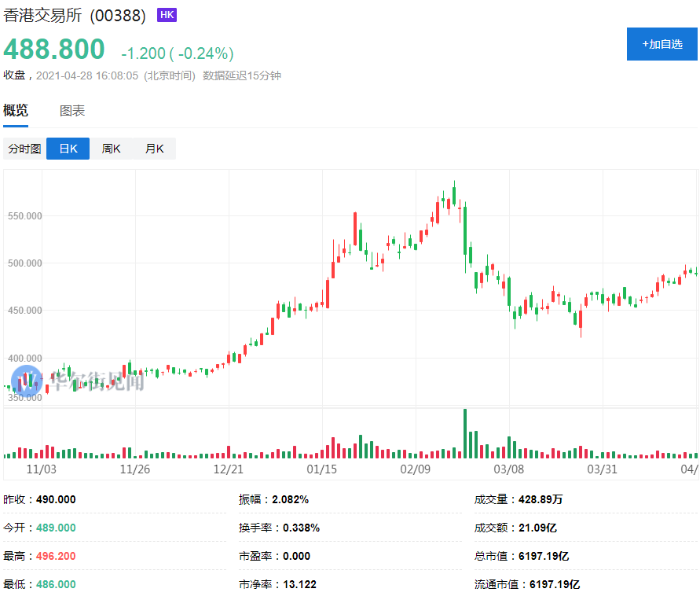Click the +加自选 button
Screen dimensions: 700x596
(x=662, y=44)
